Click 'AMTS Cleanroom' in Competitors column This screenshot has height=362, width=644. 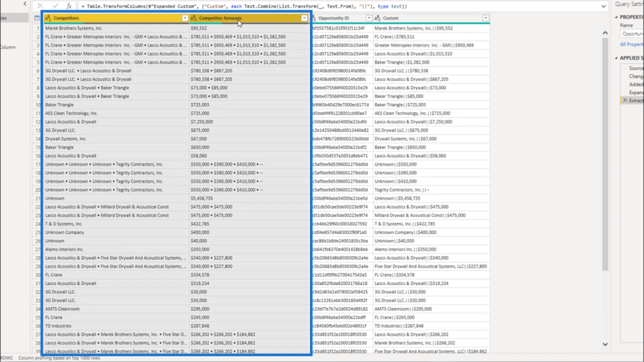point(116,309)
